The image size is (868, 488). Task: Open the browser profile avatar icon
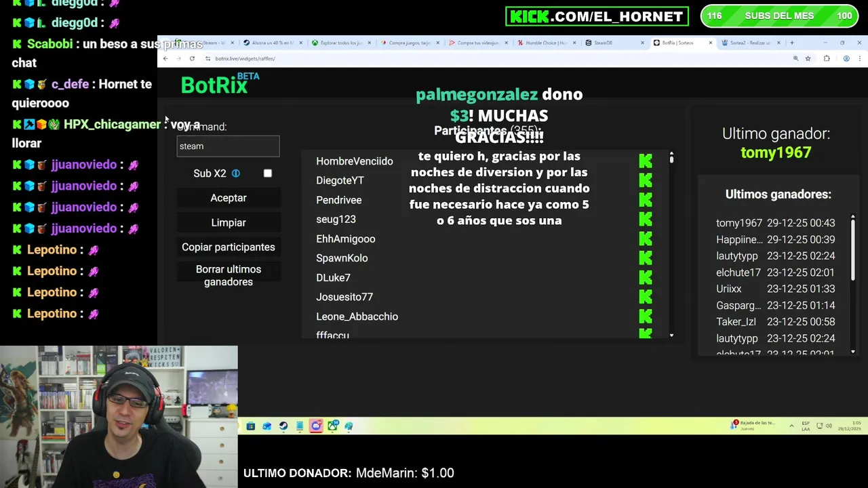[846, 59]
